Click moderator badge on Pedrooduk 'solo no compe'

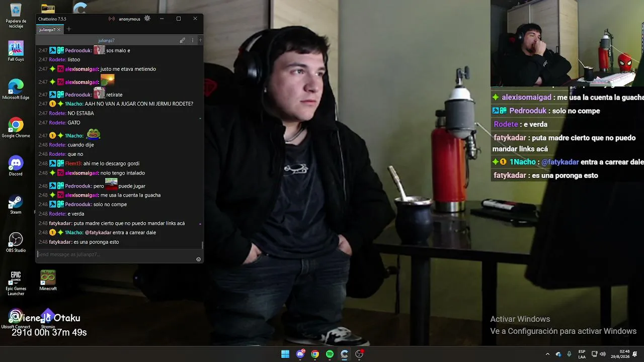(52, 205)
